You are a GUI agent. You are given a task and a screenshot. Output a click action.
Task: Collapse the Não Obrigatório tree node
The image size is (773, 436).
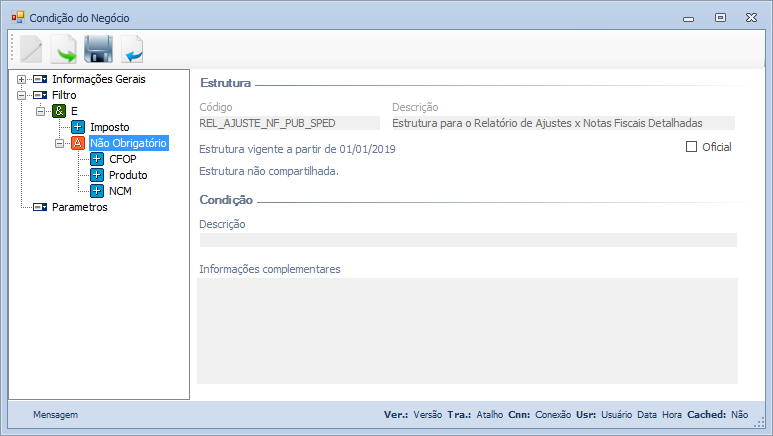pos(59,144)
